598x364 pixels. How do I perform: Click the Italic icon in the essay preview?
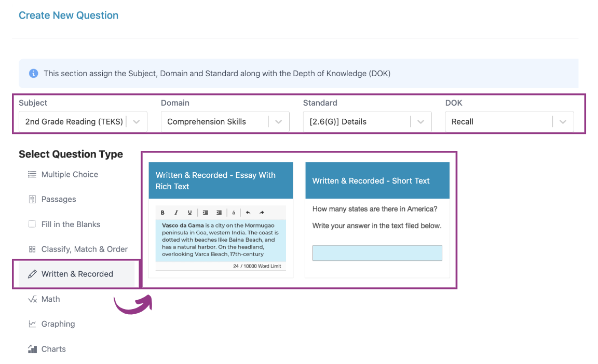point(176,213)
